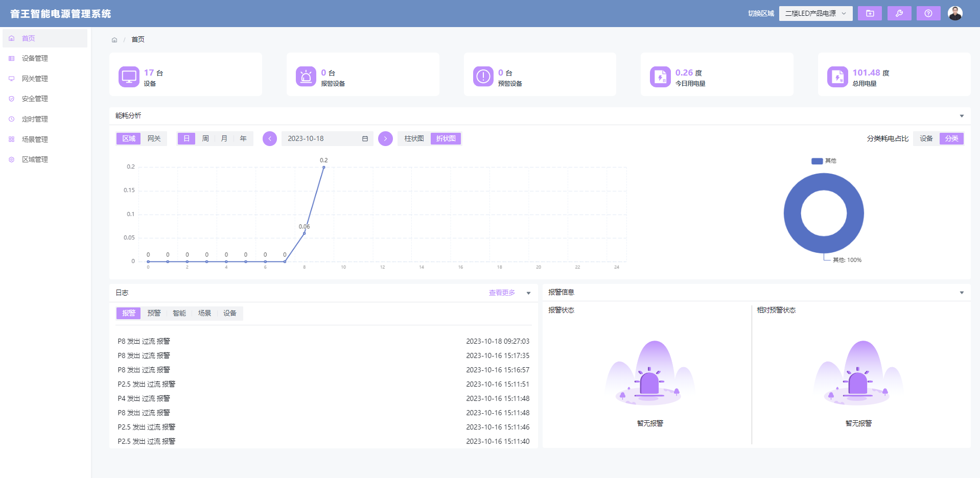This screenshot has height=478, width=980.
Task: Click the 报警设备 alarm icon card
Action: (306, 77)
